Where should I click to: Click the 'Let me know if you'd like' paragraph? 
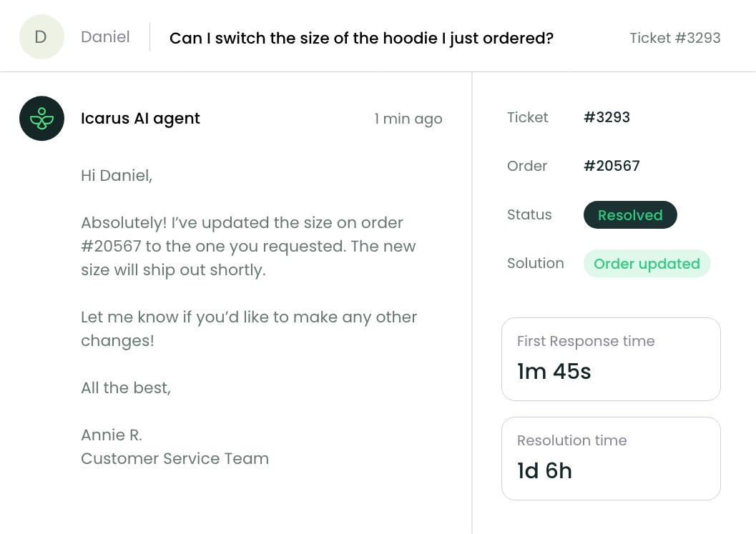(x=249, y=329)
